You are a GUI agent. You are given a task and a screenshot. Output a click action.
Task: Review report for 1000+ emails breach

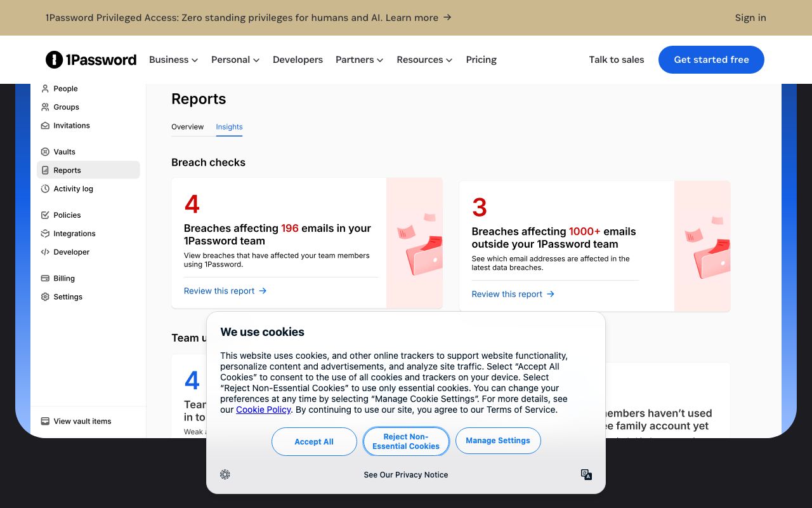click(x=513, y=294)
